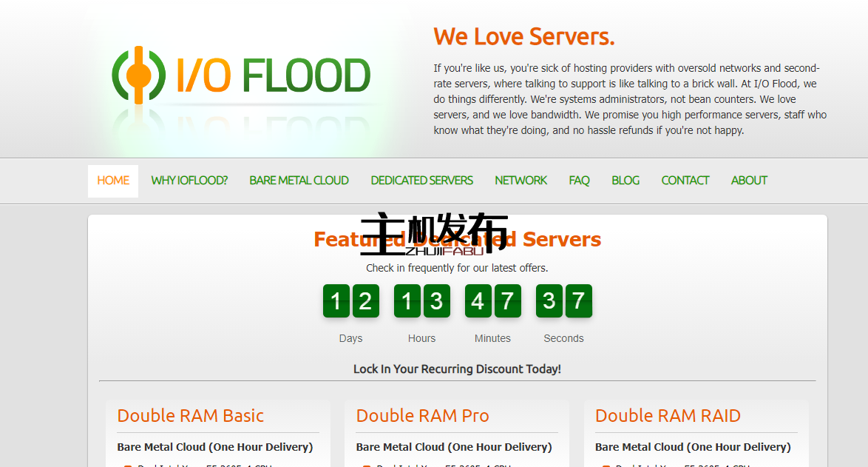Screen dimensions: 868x467
Task: Select the Double RAM Pro plan heading
Action: (x=422, y=416)
